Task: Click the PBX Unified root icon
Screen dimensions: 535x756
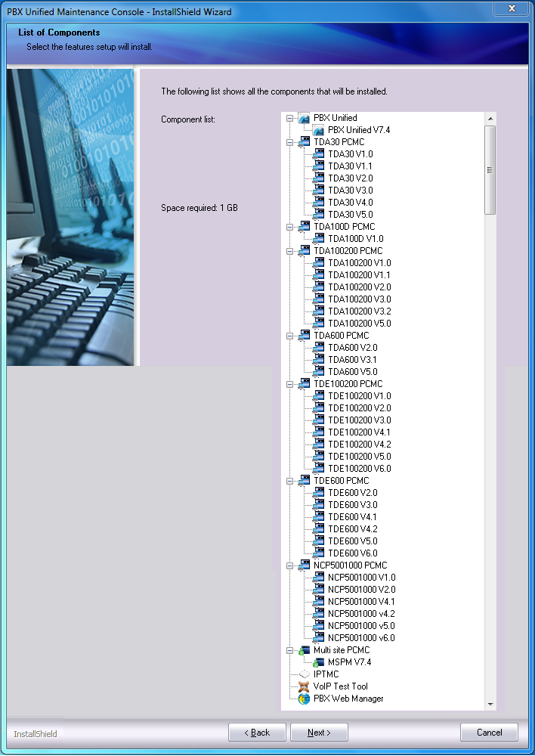Action: click(x=304, y=118)
